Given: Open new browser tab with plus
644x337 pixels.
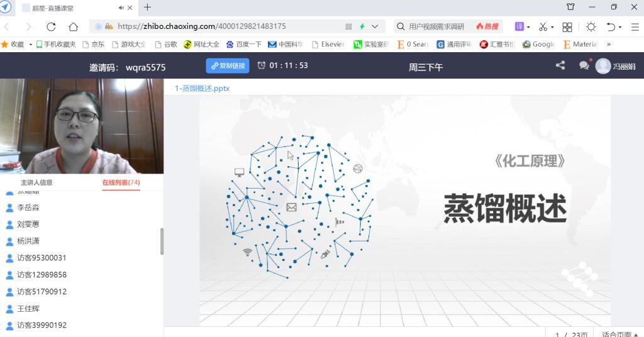Looking at the screenshot, I should point(148,8).
